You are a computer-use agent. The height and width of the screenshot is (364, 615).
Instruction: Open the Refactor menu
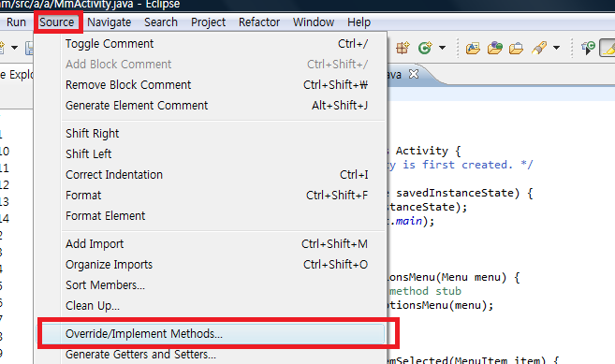[x=259, y=22]
